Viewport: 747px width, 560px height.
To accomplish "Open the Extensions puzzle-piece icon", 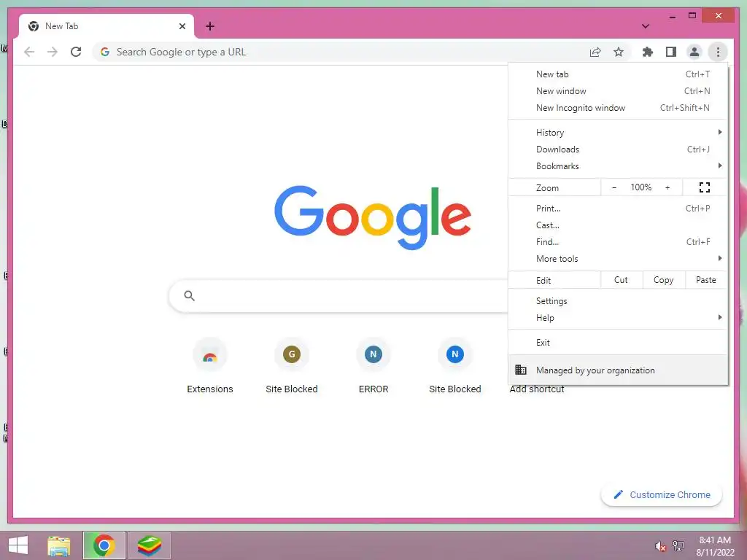I will 648,52.
